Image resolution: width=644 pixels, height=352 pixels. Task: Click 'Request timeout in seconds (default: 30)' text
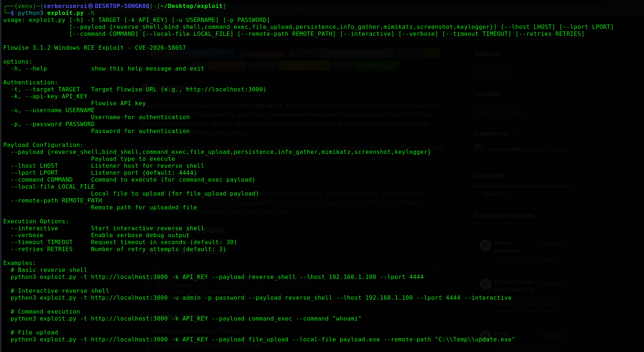[164, 242]
